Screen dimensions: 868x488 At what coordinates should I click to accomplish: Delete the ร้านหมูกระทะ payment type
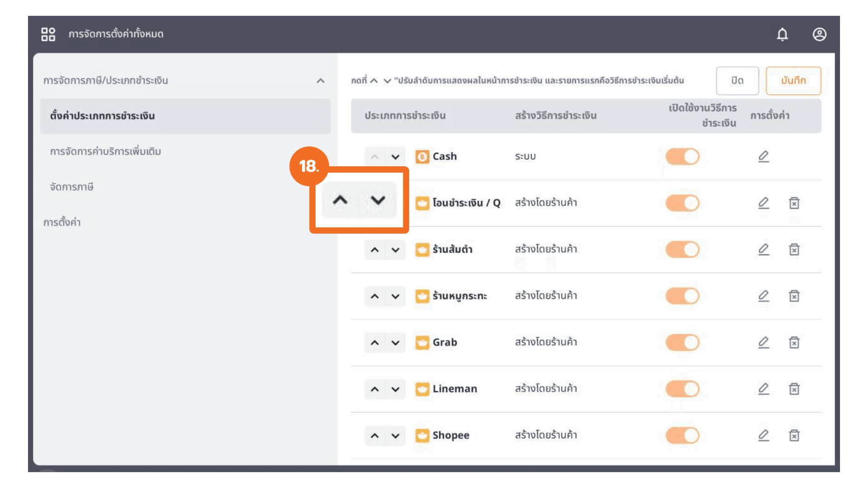(794, 296)
